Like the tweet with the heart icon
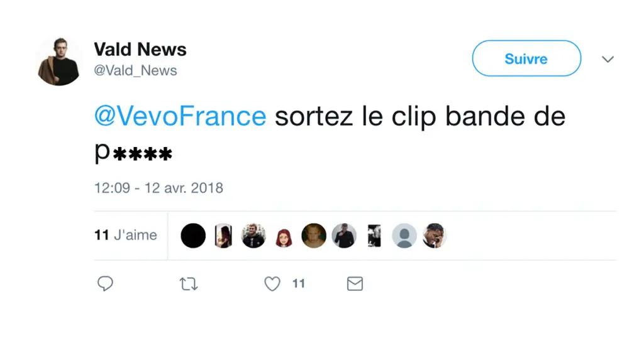 coord(272,284)
